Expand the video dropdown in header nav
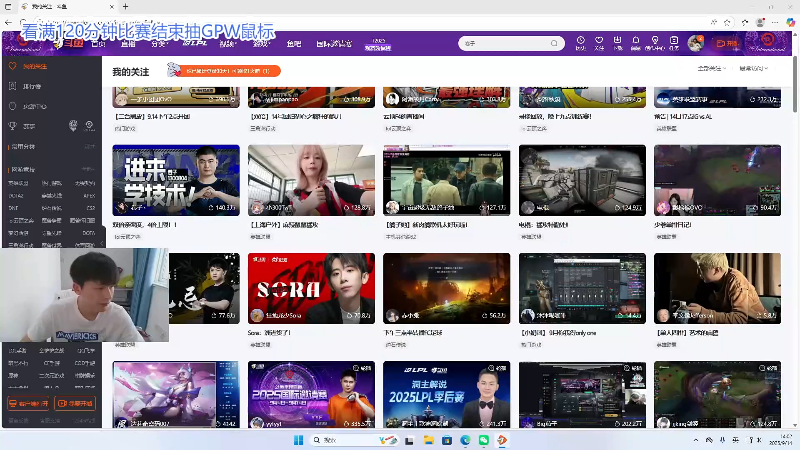The height and width of the screenshot is (450, 800). (x=228, y=44)
